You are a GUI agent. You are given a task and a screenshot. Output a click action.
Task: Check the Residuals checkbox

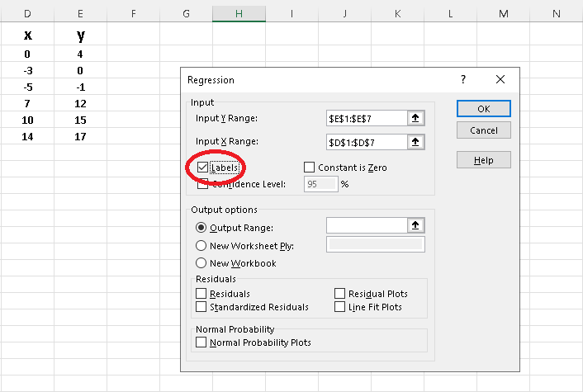tap(201, 293)
